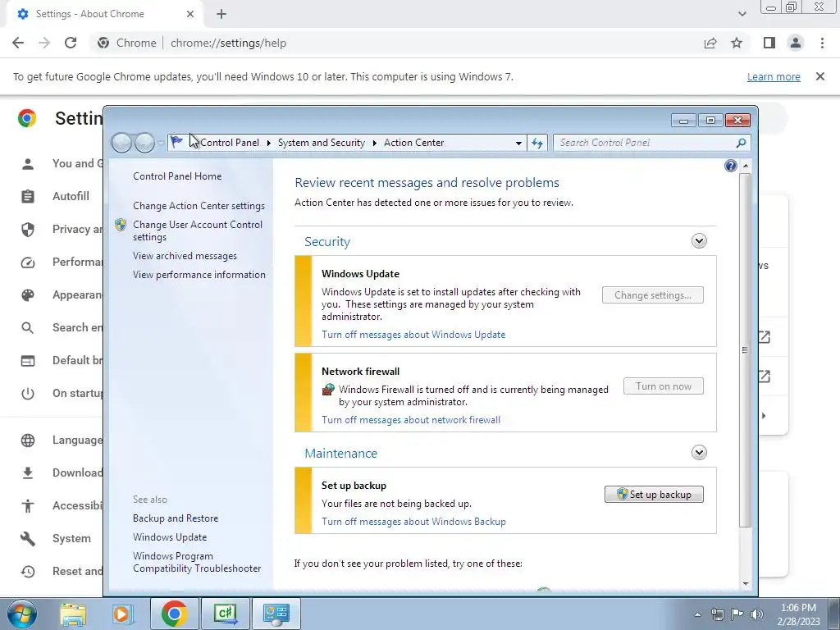The image size is (840, 630).
Task: Share this page icon in Chrome
Action: point(710,43)
